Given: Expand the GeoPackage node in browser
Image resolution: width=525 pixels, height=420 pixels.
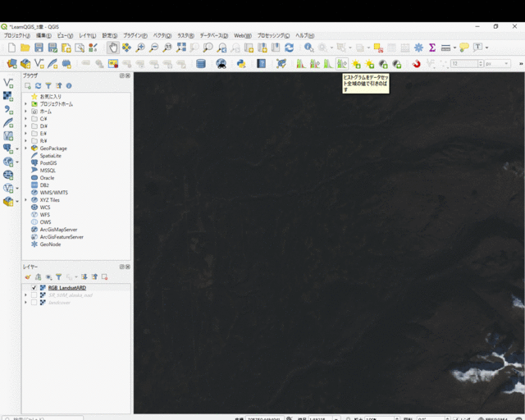Looking at the screenshot, I should (26, 148).
